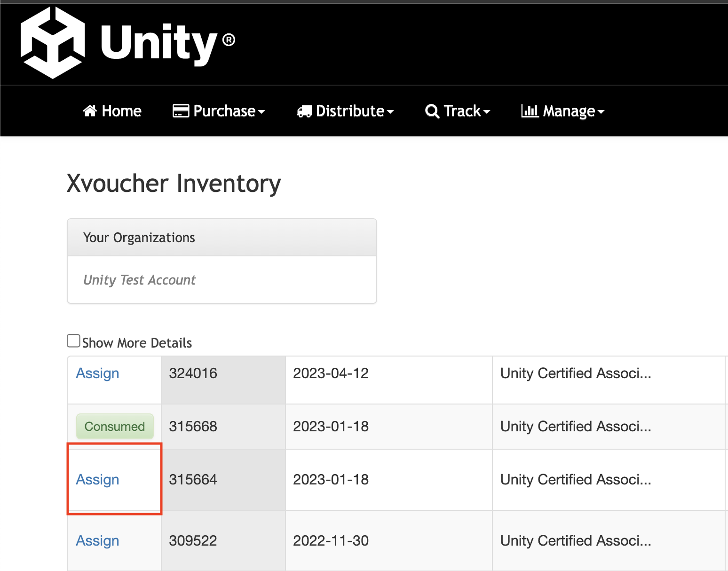Open the Manage dropdown caret
This screenshot has height=571, width=728.
(x=601, y=112)
